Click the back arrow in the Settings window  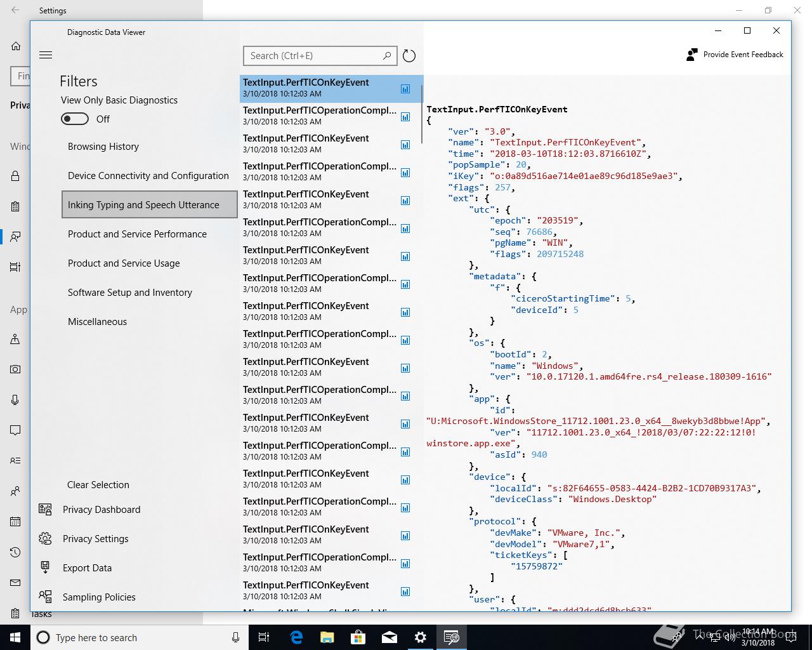[x=15, y=10]
